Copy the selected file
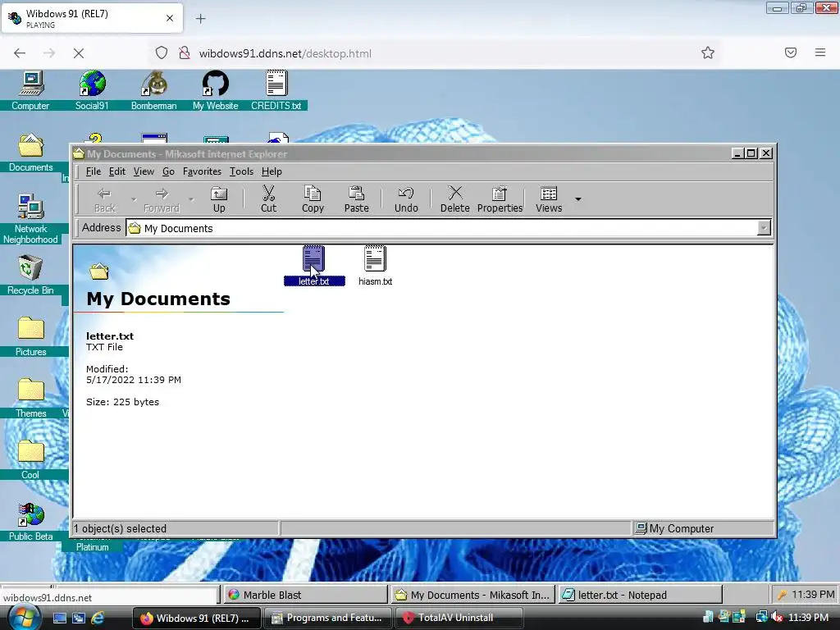840x630 pixels. (x=313, y=199)
